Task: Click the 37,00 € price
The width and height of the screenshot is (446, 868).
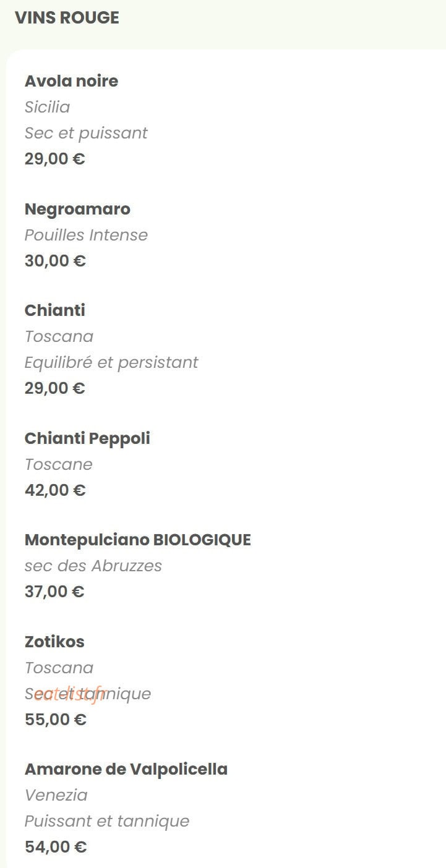Action: 54,592
